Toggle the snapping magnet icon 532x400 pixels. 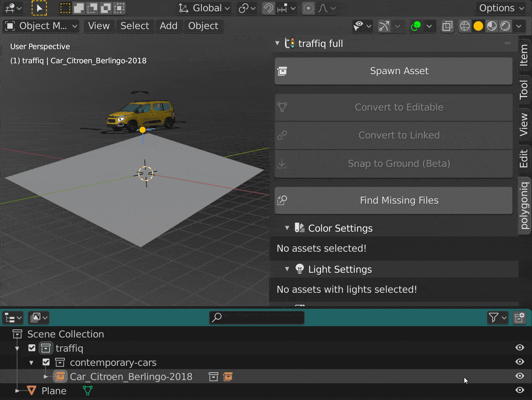click(269, 8)
